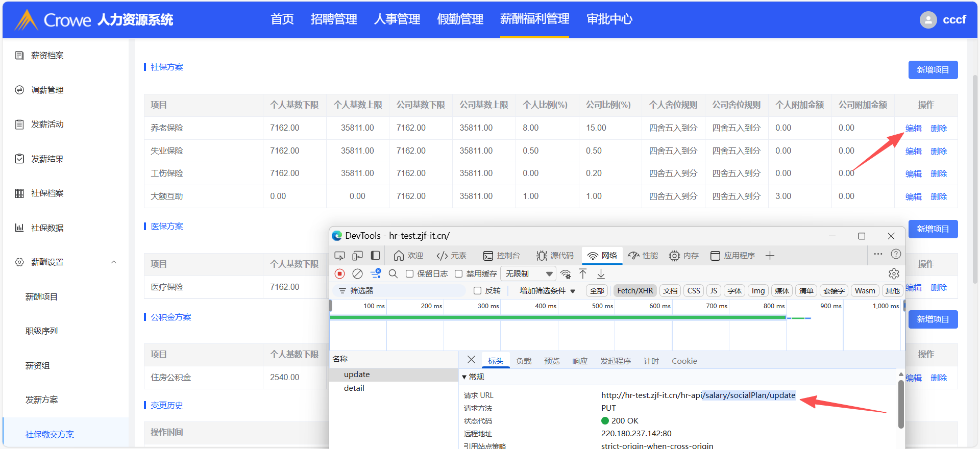The height and width of the screenshot is (449, 980).
Task: Enable the 保留日志 checkbox
Action: pos(409,274)
